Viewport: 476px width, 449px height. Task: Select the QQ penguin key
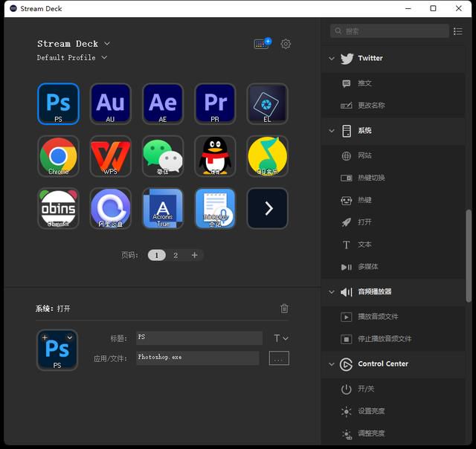pyautogui.click(x=215, y=156)
